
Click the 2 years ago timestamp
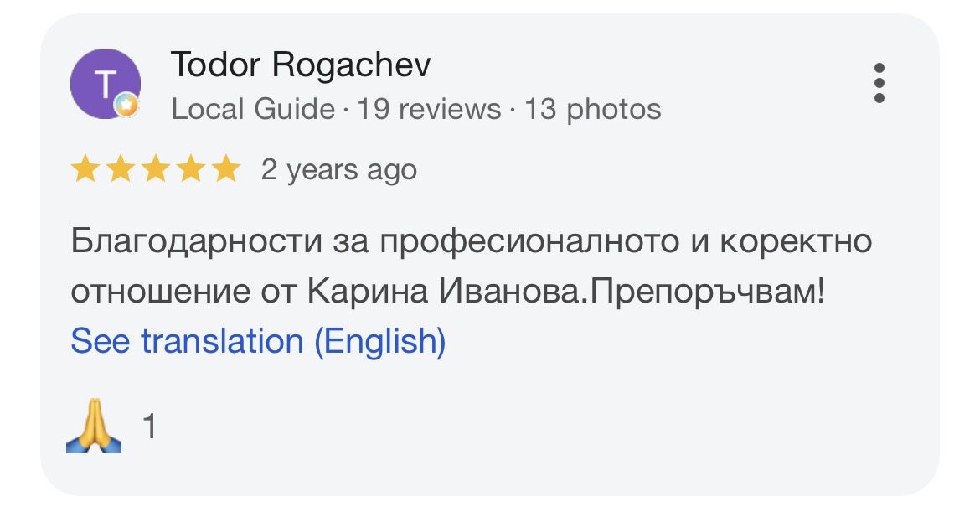coord(338,170)
